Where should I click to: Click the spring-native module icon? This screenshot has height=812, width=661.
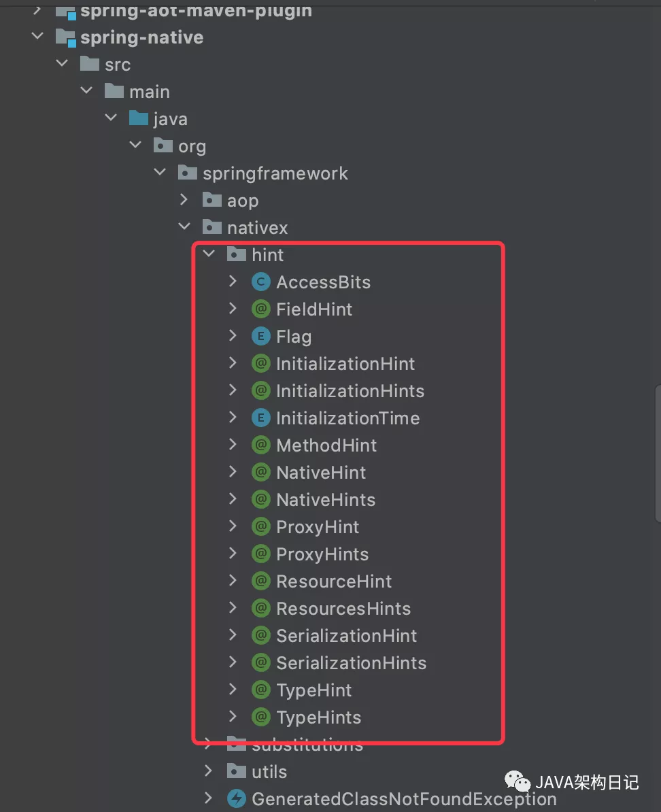67,38
